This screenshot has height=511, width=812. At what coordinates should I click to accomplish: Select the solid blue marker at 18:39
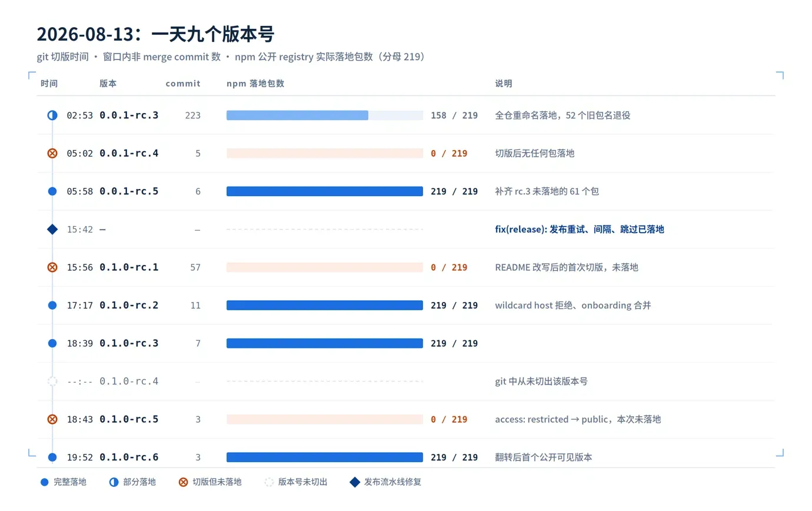click(52, 343)
